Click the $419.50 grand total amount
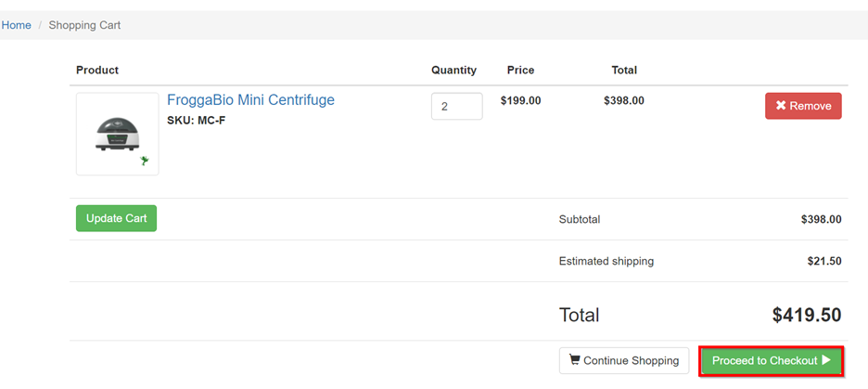Screen dimensions: 868x389 point(807,315)
